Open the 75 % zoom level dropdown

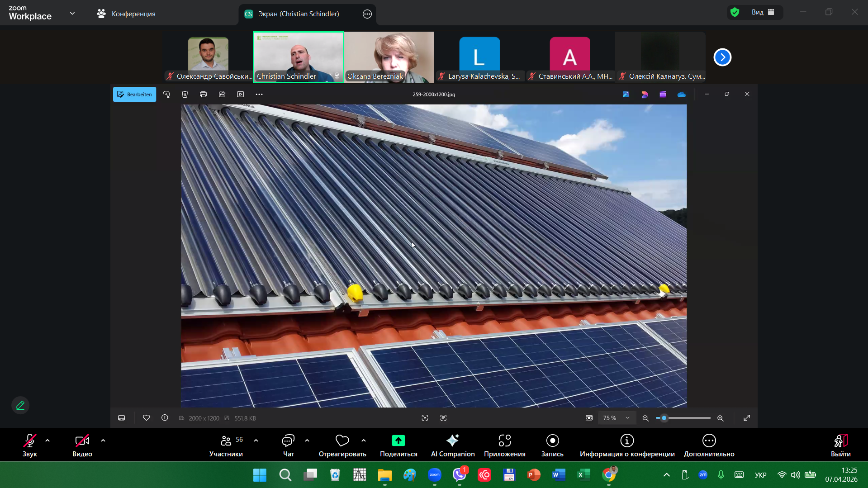(x=616, y=418)
